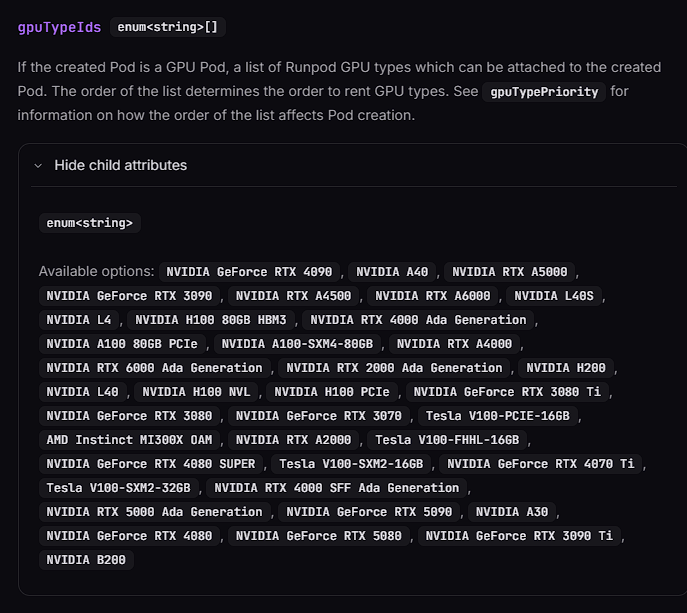The width and height of the screenshot is (687, 613).
Task: Open the gpuTypePriority reference link
Action: tap(545, 91)
